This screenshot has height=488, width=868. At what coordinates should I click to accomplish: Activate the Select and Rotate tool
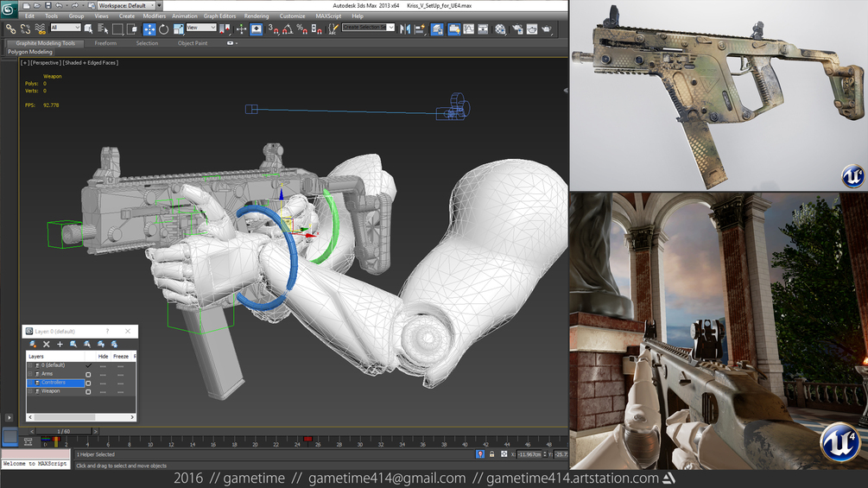(164, 29)
